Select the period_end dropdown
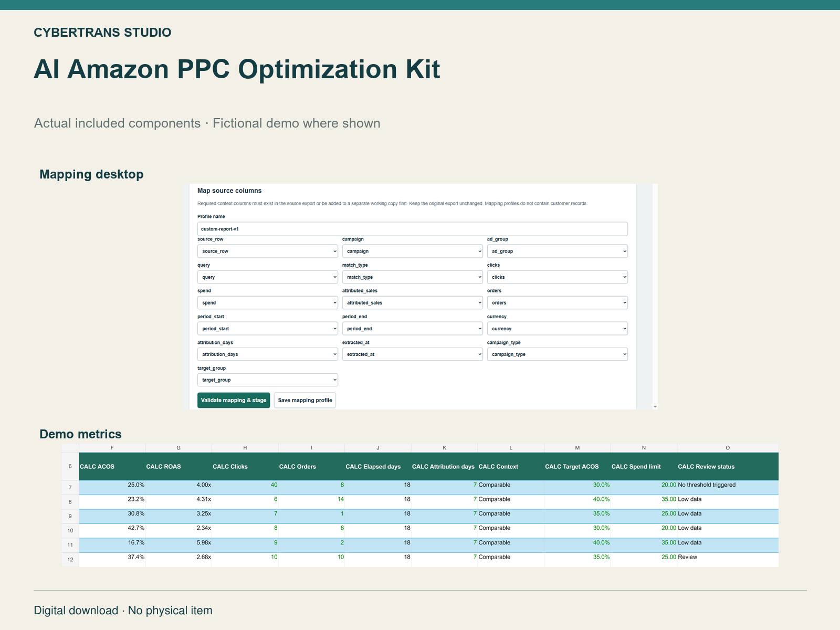This screenshot has width=840, height=630. tap(413, 329)
